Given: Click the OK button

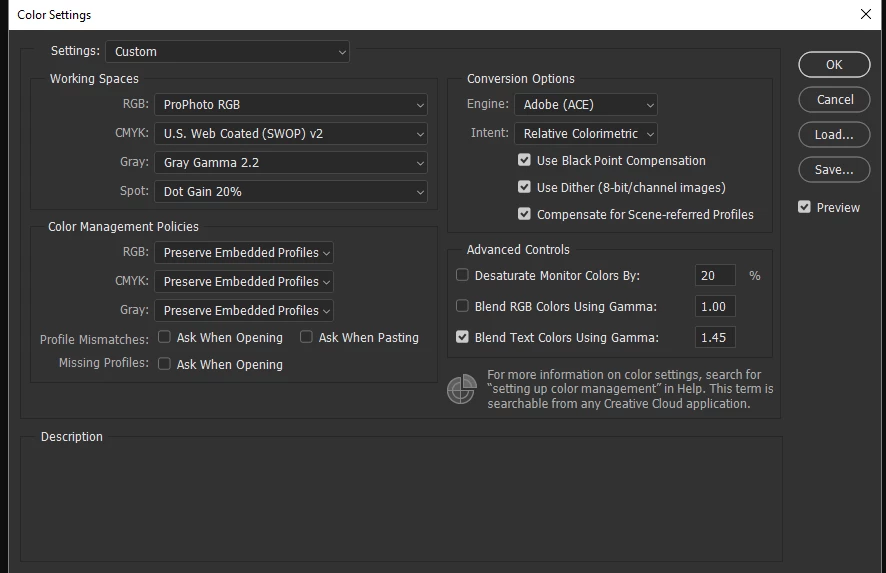Looking at the screenshot, I should coord(834,64).
